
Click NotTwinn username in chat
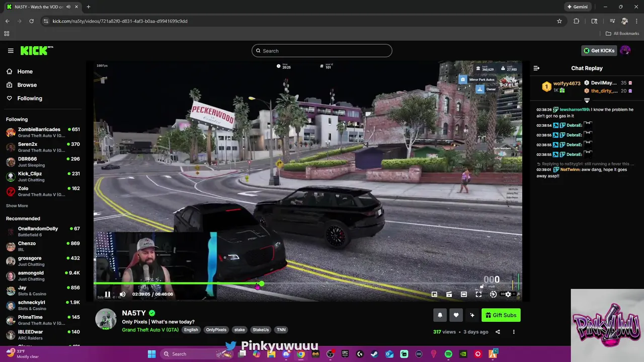(x=570, y=170)
